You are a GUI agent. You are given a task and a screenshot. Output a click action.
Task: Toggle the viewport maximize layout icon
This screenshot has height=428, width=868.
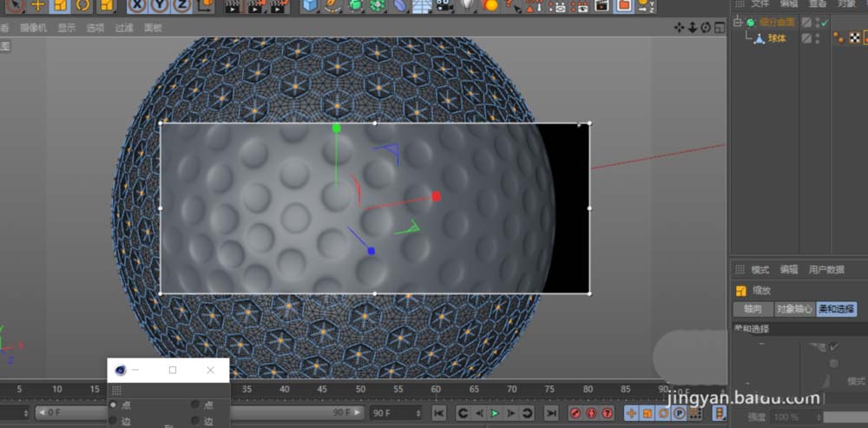tap(720, 27)
